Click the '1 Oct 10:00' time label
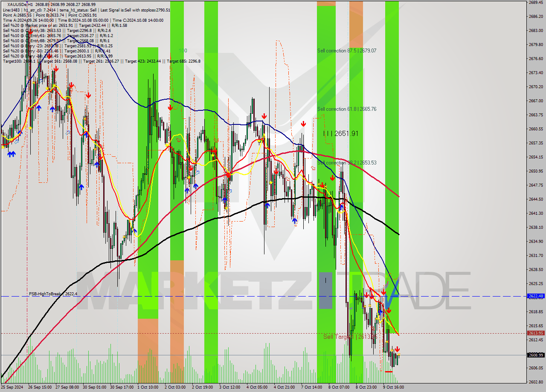 pos(148,387)
